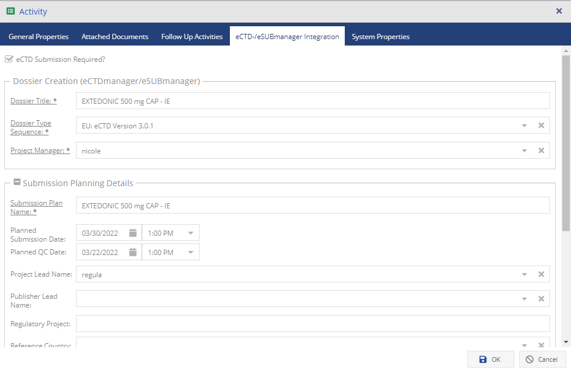Open the Attached Documents tab
571x368 pixels.
pyautogui.click(x=115, y=36)
